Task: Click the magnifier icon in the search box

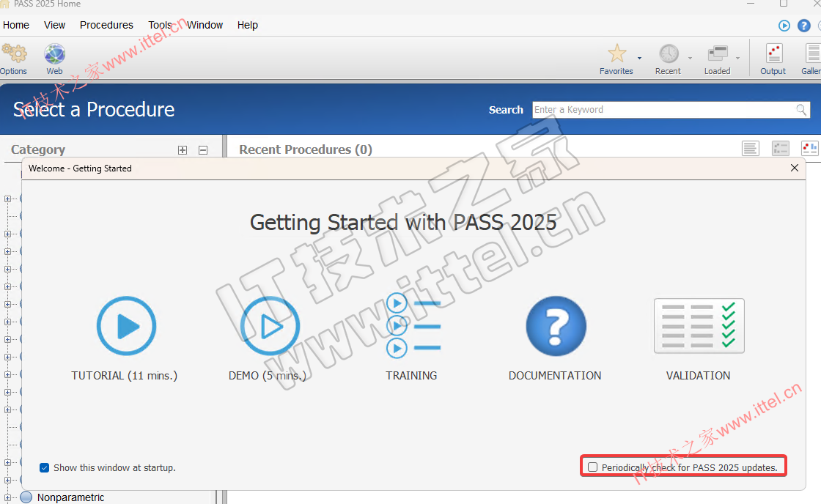Action: (x=801, y=110)
